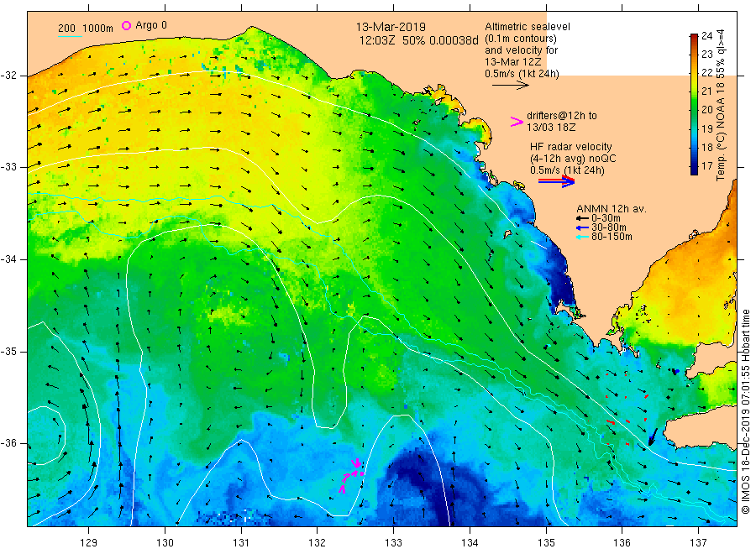This screenshot has height=554, width=756.
Task: Click the '80-150m' depth label
Action: click(612, 236)
